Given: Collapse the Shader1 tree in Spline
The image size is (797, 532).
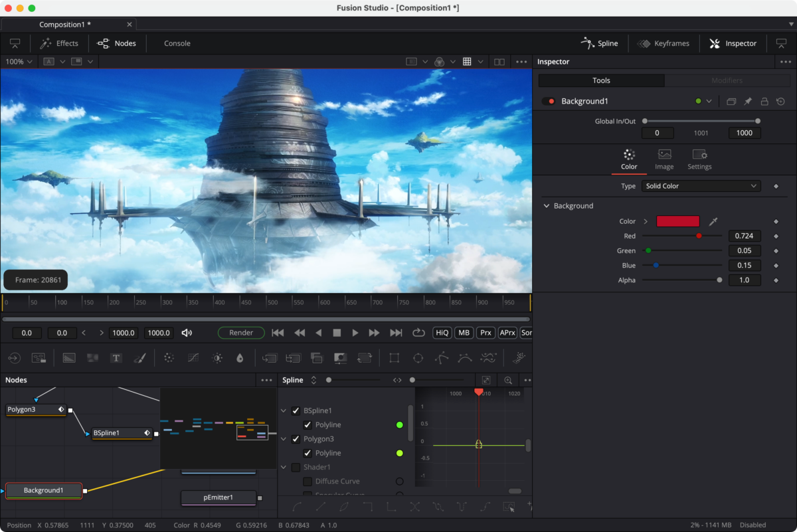Looking at the screenshot, I should coord(284,467).
